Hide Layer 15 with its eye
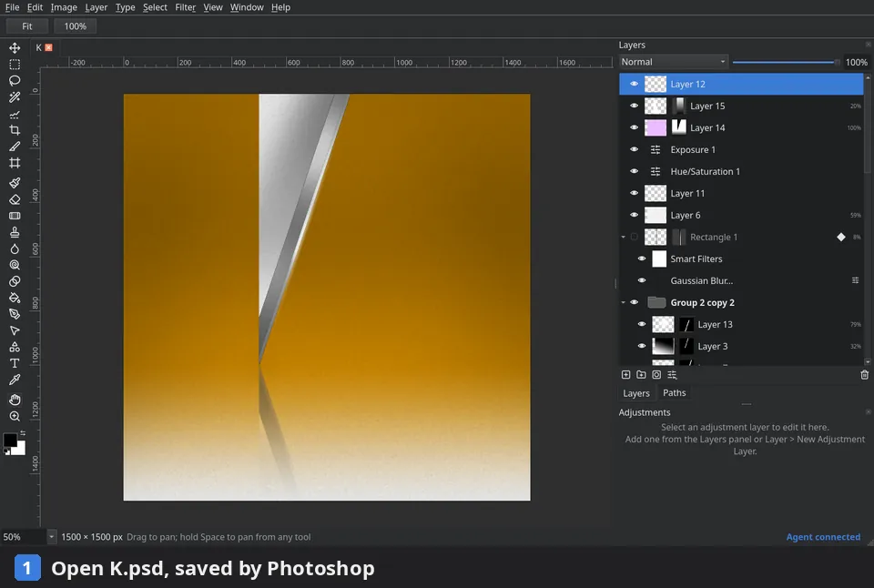 tap(635, 106)
